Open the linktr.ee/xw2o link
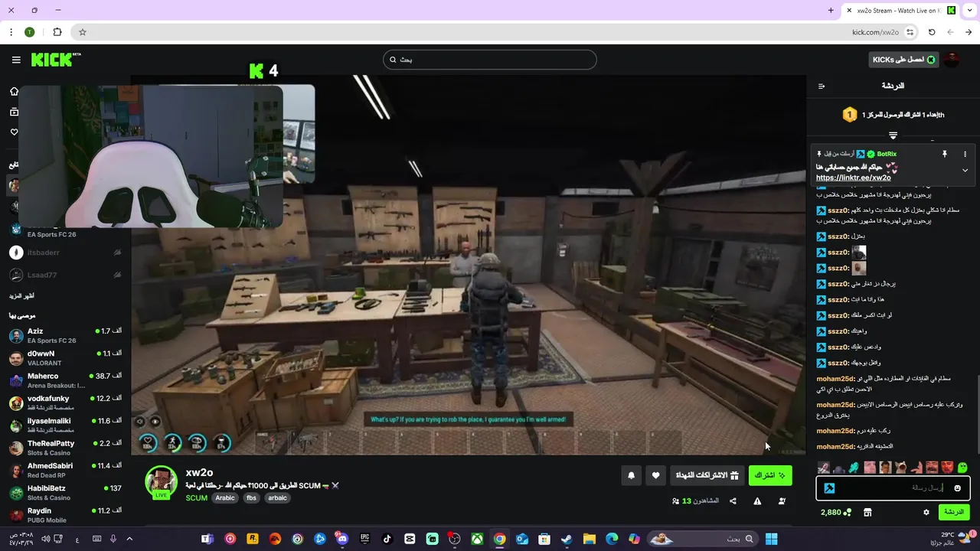The image size is (980, 551). pos(854,178)
